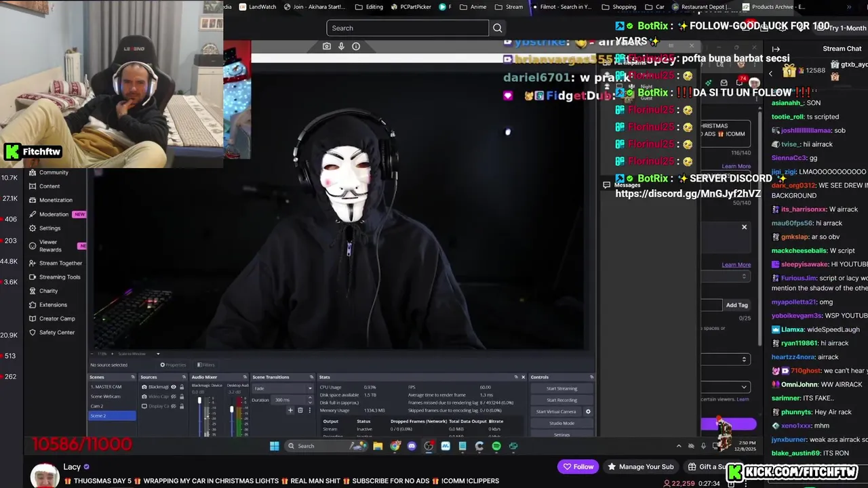This screenshot has height=488, width=868.
Task: Toggle lock on the Display Capture source
Action: coord(181,406)
